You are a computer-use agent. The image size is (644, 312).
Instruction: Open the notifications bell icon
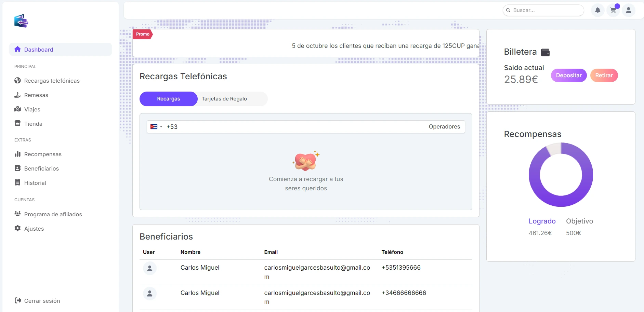pyautogui.click(x=597, y=10)
